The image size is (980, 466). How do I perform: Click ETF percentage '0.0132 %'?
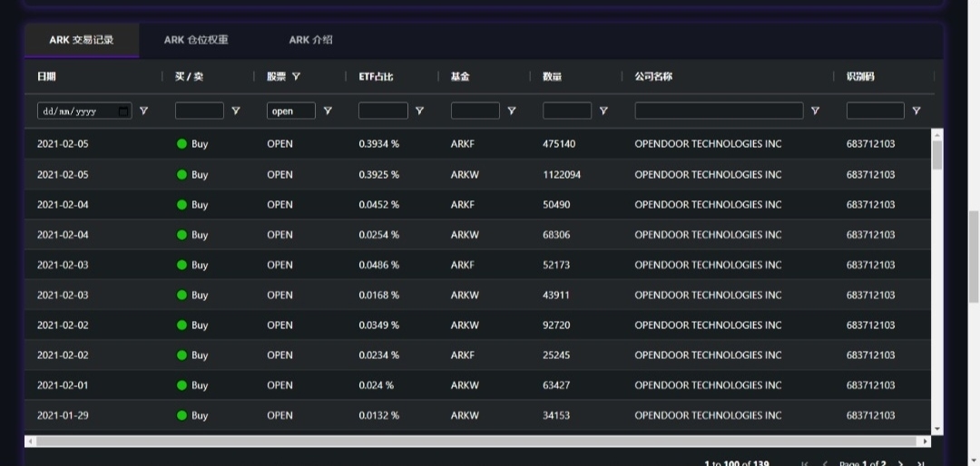pos(378,415)
